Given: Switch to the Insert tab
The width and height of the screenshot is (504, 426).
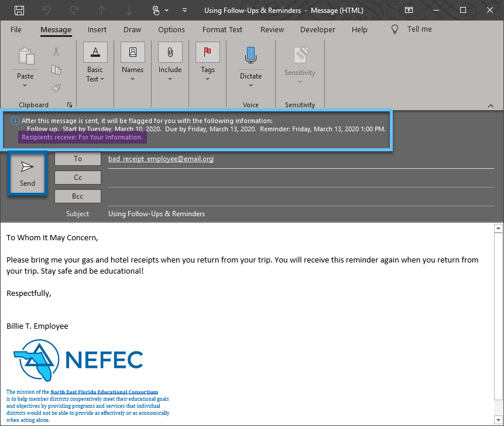Looking at the screenshot, I should (x=97, y=30).
